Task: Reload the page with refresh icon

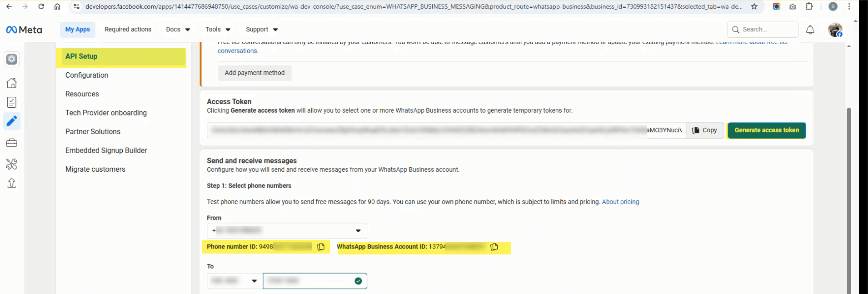Action: pyautogui.click(x=41, y=6)
